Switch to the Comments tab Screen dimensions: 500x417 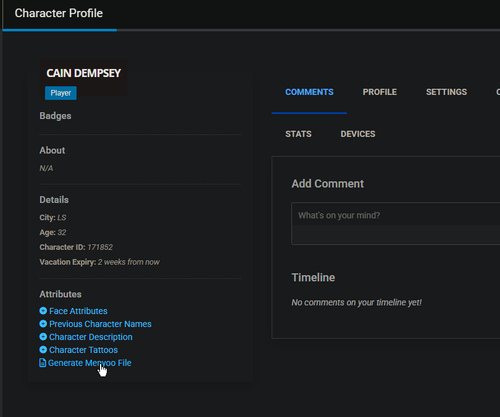(x=309, y=92)
